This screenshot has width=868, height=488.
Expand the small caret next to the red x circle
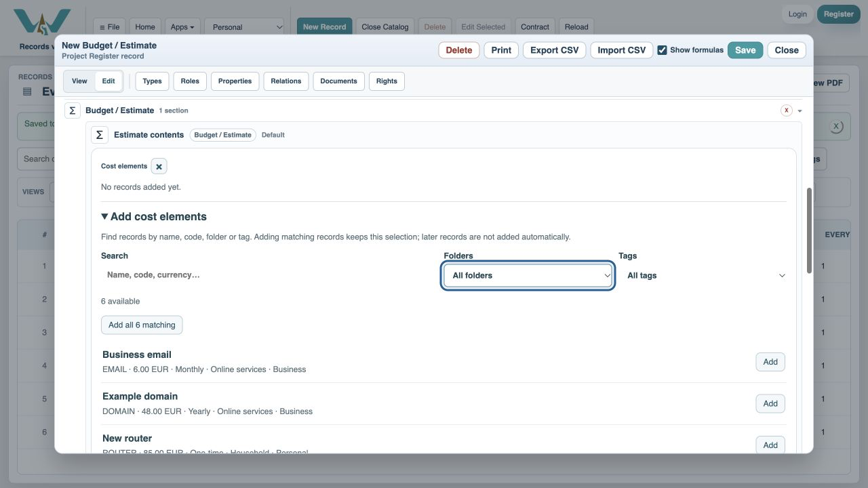[x=800, y=110]
